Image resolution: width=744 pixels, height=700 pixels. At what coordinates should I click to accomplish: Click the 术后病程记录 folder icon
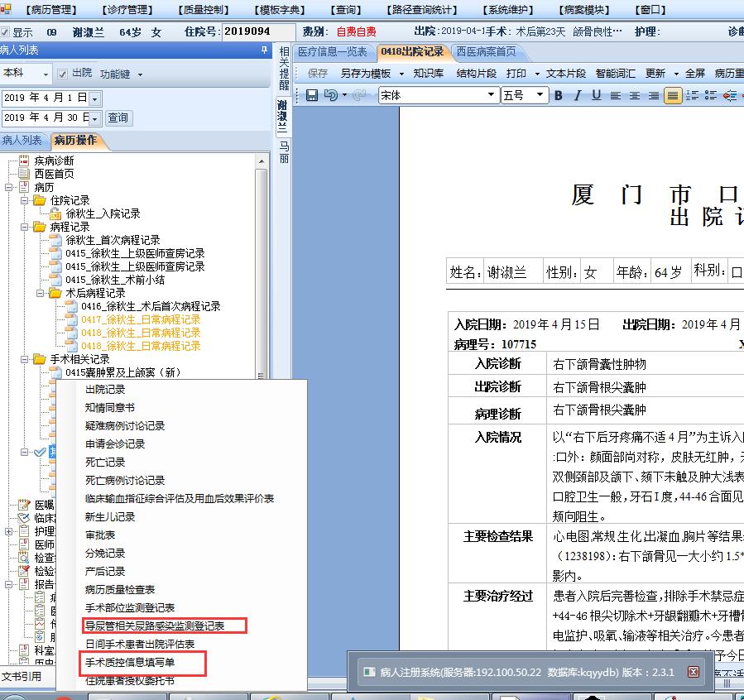55,293
